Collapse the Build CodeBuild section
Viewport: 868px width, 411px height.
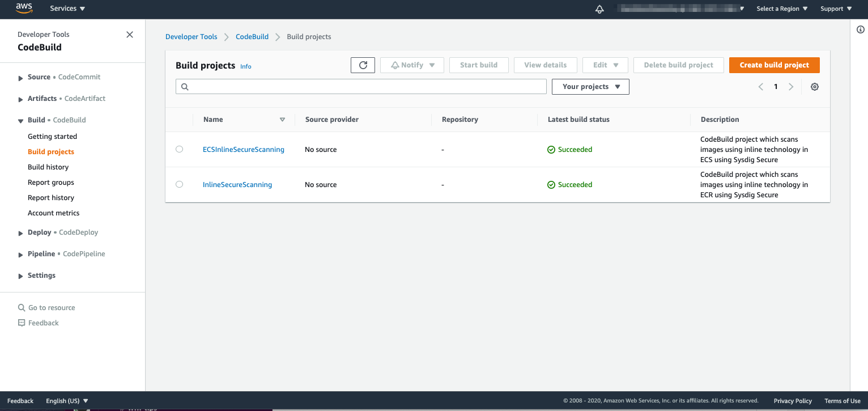(20, 121)
